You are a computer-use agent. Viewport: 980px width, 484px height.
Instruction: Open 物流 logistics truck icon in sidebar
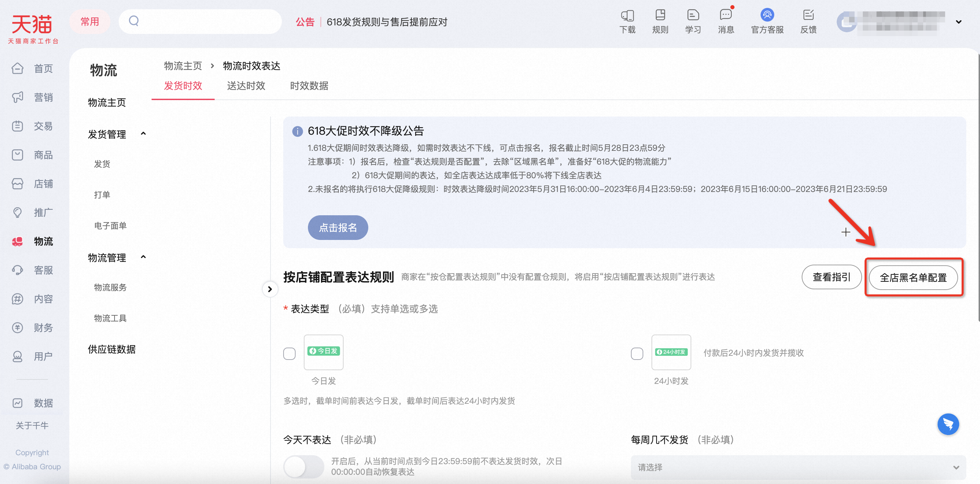click(x=17, y=241)
